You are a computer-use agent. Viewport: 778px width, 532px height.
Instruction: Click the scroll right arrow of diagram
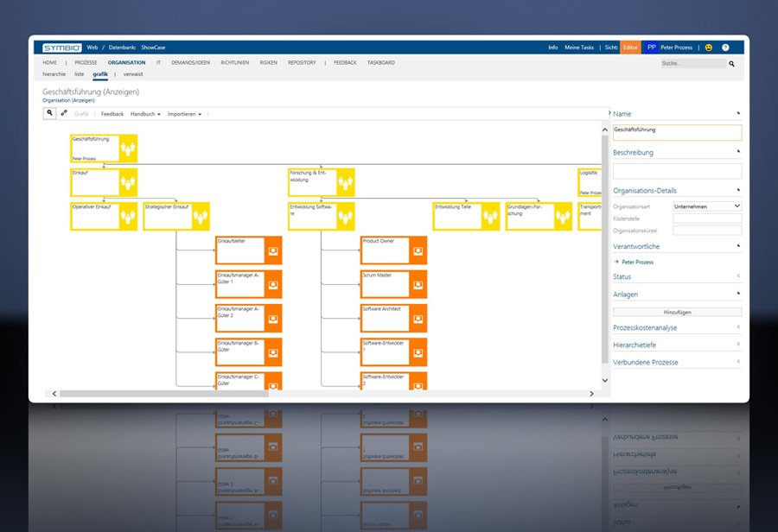coord(591,394)
